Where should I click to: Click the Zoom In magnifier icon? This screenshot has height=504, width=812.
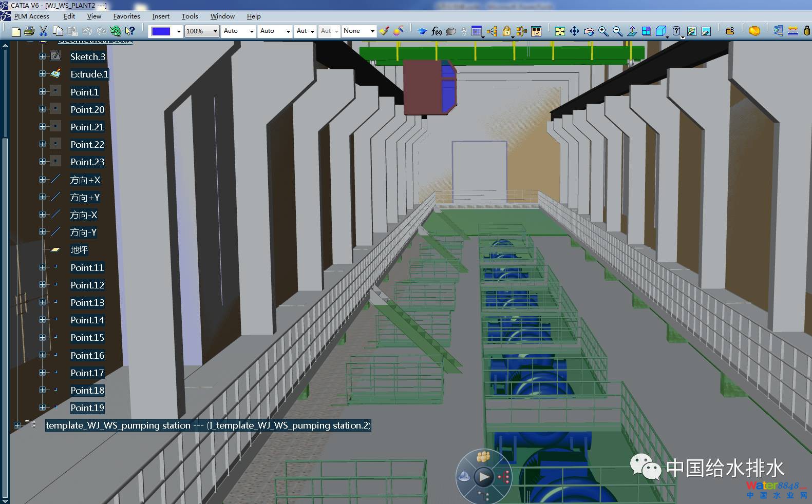tap(603, 31)
